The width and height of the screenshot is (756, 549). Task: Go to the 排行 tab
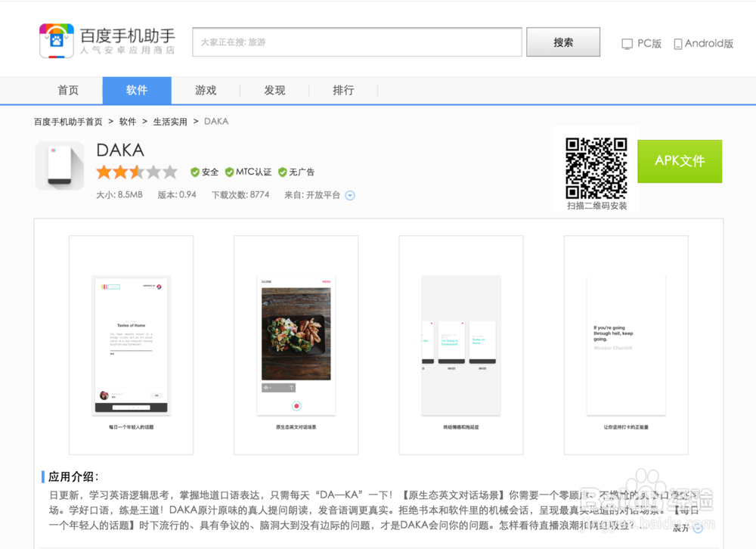(x=343, y=90)
